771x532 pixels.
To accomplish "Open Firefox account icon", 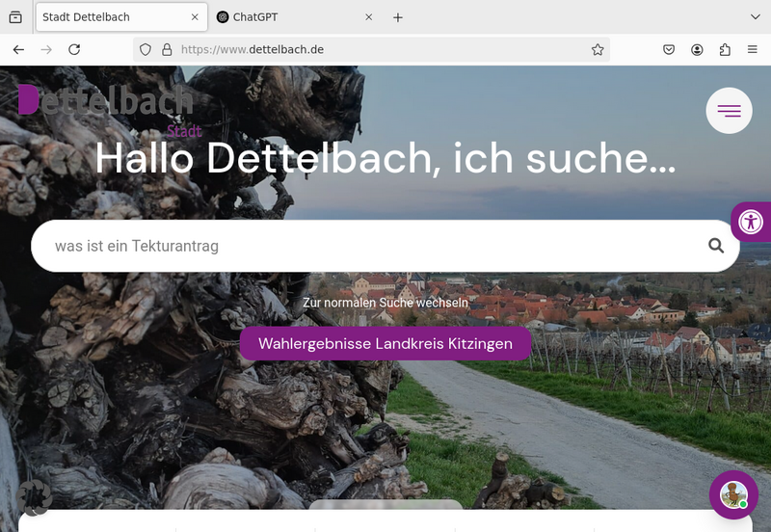I will [697, 50].
